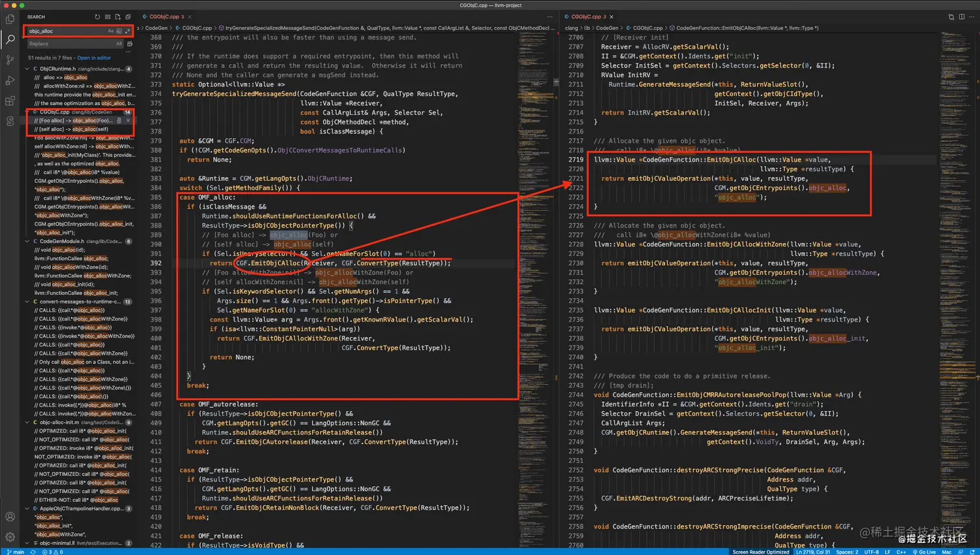
Task: Open the Explorer view in activity bar
Action: pyautogui.click(x=10, y=19)
